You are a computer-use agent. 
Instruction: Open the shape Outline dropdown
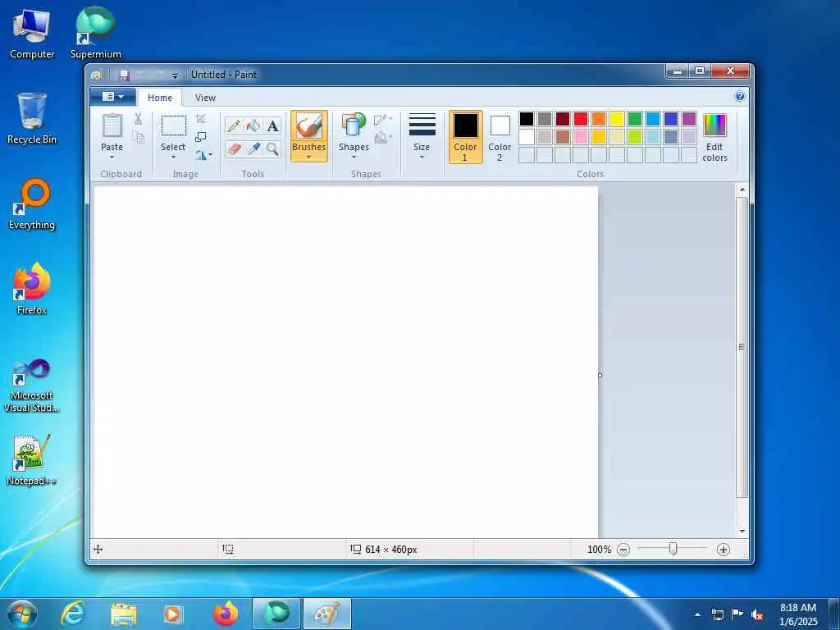click(383, 120)
